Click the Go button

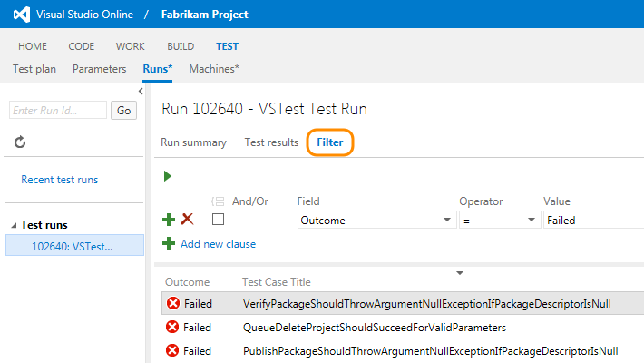[123, 110]
